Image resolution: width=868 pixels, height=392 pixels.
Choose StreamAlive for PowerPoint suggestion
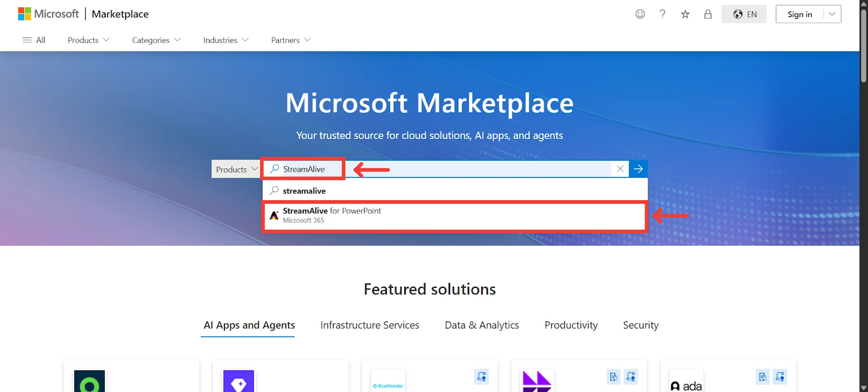[455, 216]
